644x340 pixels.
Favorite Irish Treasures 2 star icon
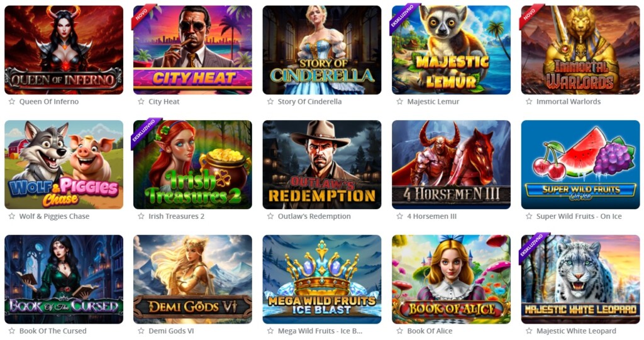coord(141,216)
